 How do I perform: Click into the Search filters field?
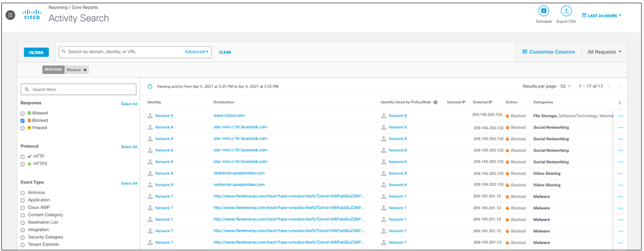point(79,89)
